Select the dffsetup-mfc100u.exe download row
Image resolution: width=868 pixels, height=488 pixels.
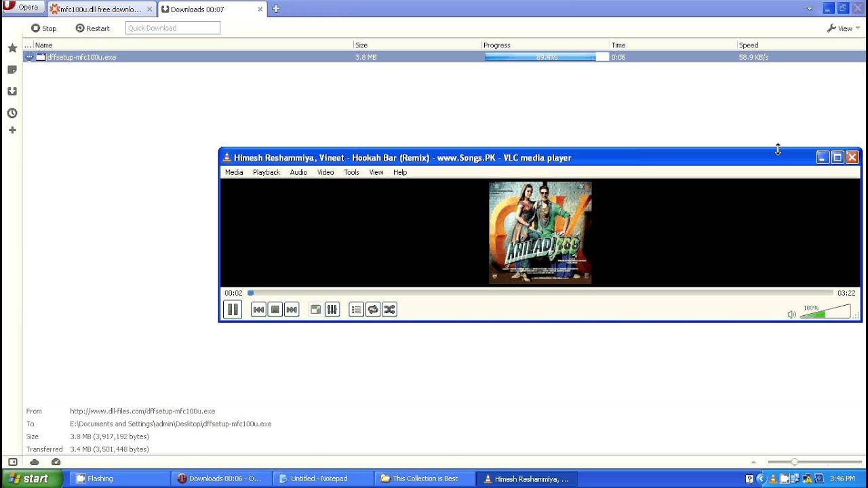(443, 57)
